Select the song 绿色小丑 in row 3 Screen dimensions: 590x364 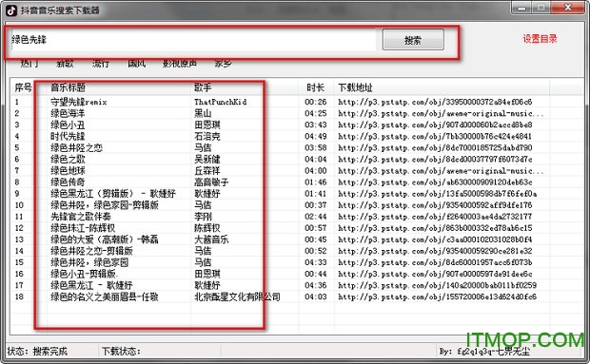pyautogui.click(x=68, y=125)
